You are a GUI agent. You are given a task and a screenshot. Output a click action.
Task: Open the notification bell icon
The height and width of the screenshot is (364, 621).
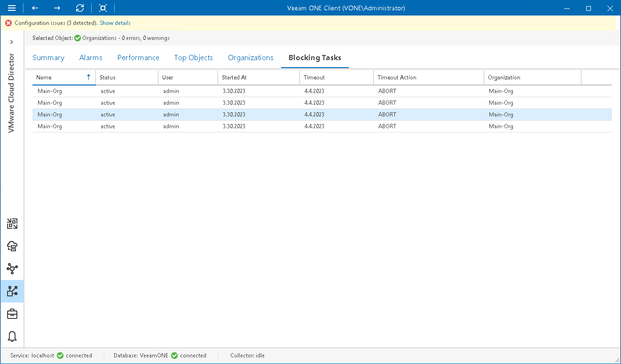coord(12,337)
